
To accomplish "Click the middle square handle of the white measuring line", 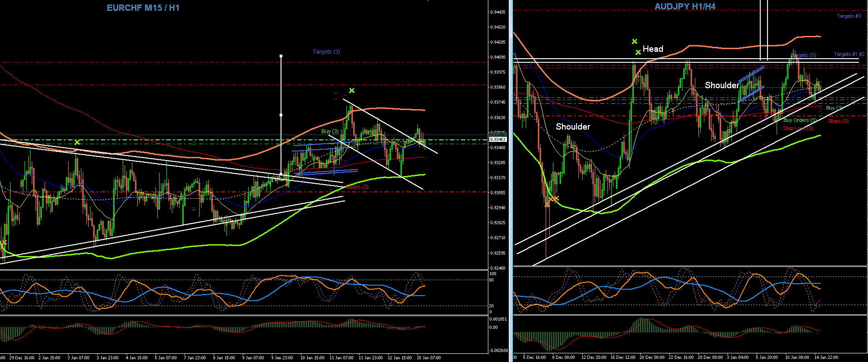I will tap(281, 115).
